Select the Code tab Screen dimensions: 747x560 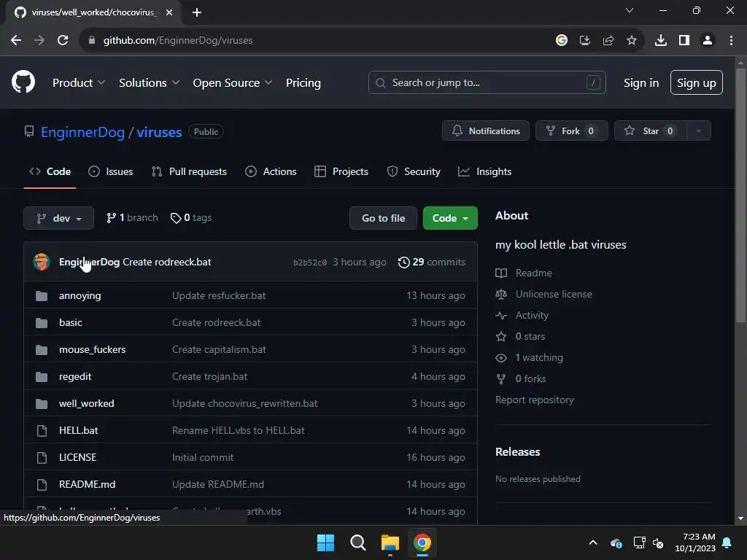click(x=50, y=171)
